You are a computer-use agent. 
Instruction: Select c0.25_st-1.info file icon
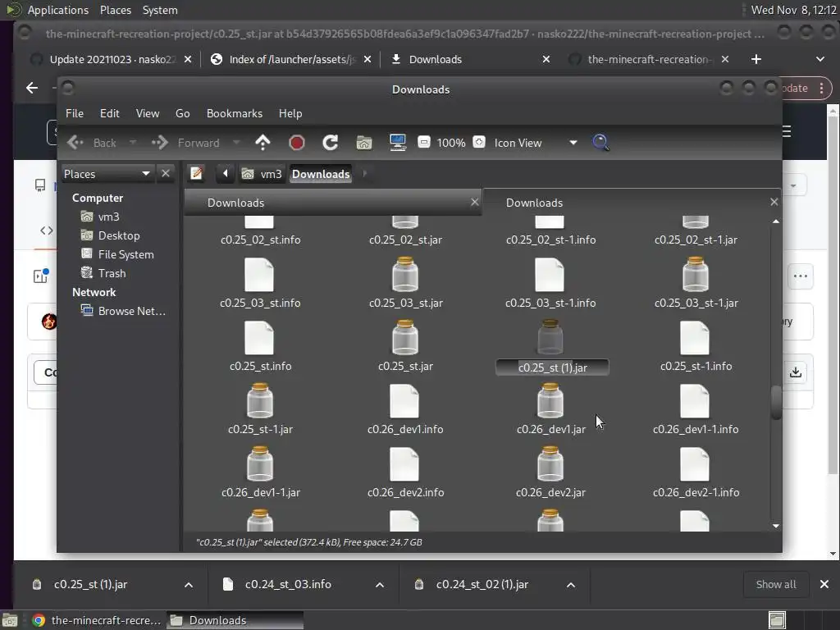coord(695,339)
